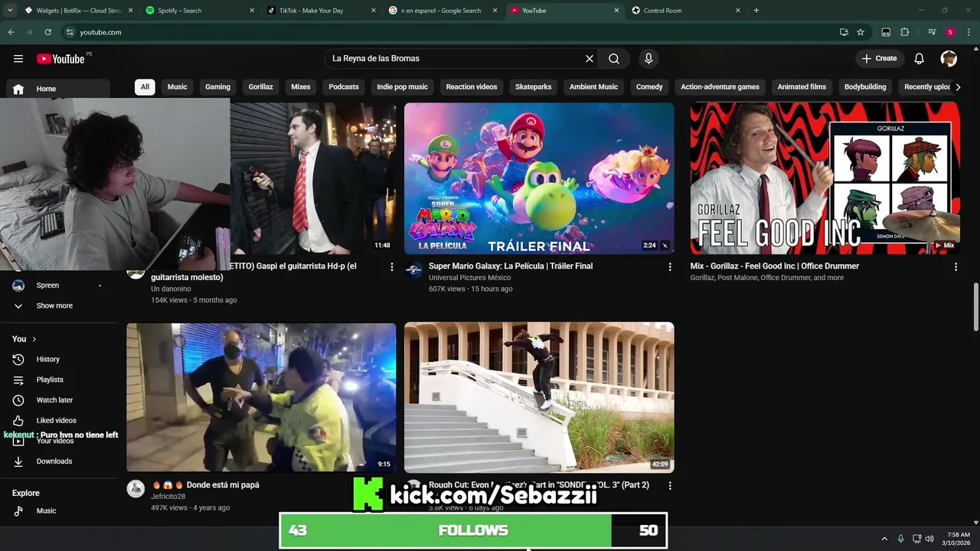The image size is (980, 551).
Task: Open YouTube notifications bell
Action: tap(920, 58)
